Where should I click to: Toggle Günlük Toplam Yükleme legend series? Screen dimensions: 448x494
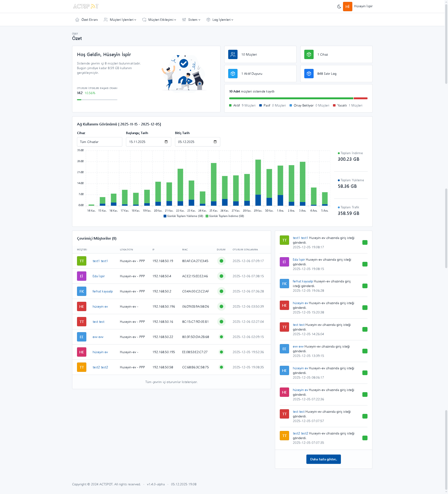(x=183, y=216)
